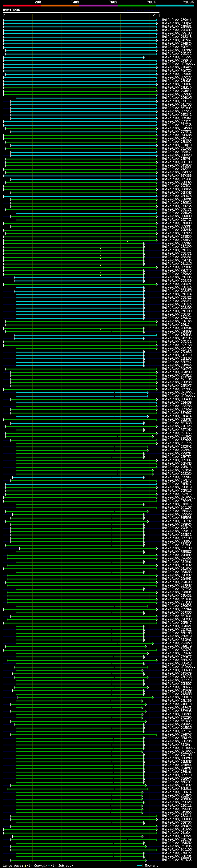197x868 pixels.
Task: Click the yellow gap marker in the Q7XU69 row
Action: click(x=127, y=241)
